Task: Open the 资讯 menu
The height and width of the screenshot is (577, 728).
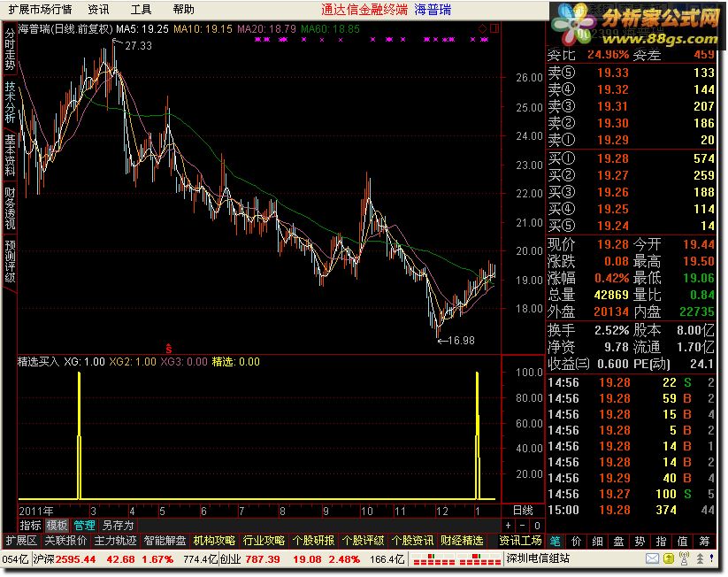Action: [x=98, y=9]
